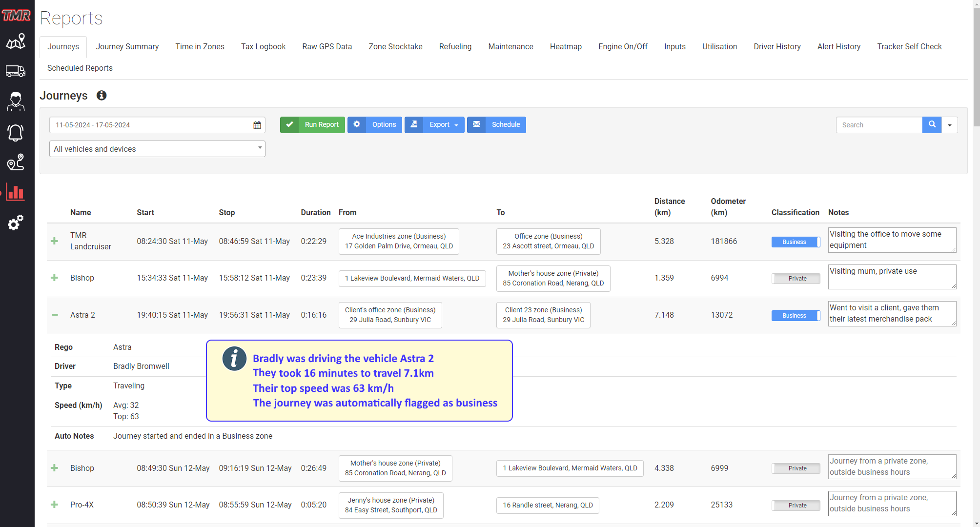Viewport: 980px width, 527px height.
Task: Switch to the Zone Stocktake tab
Action: click(396, 47)
